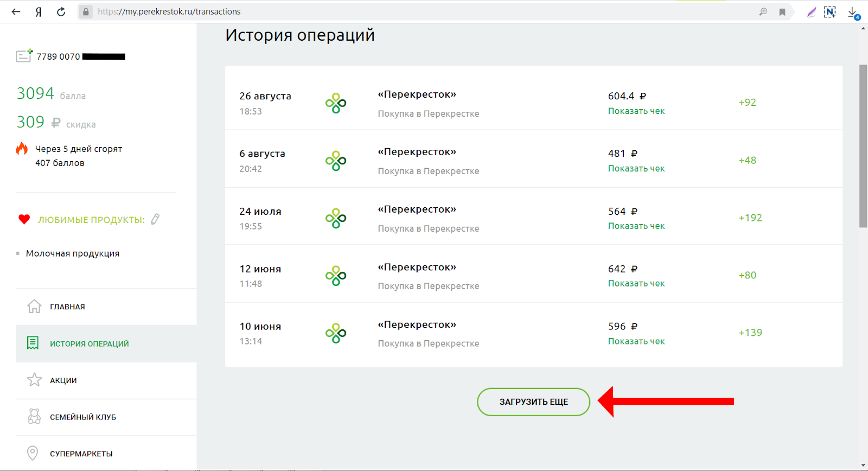The height and width of the screenshot is (471, 868).
Task: Open the N screenshot extension icon
Action: pyautogui.click(x=829, y=12)
